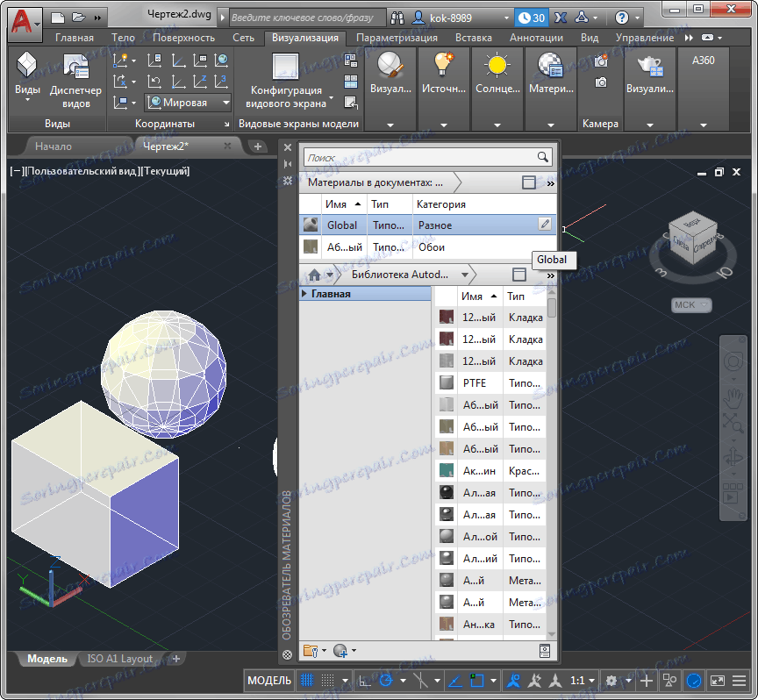Open View Manager (Диспетчер видов)
This screenshot has height=700, width=758.
75,77
